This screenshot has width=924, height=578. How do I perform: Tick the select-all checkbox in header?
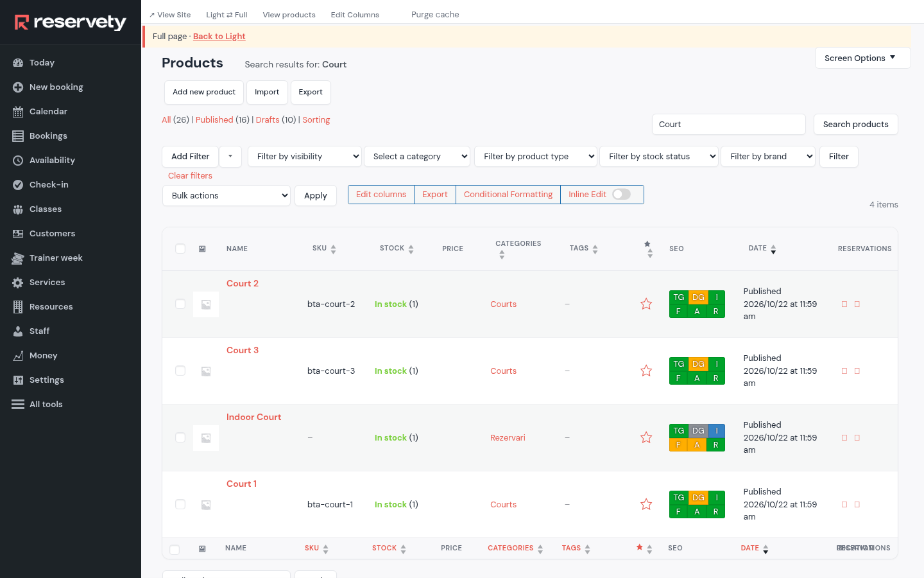click(x=180, y=249)
